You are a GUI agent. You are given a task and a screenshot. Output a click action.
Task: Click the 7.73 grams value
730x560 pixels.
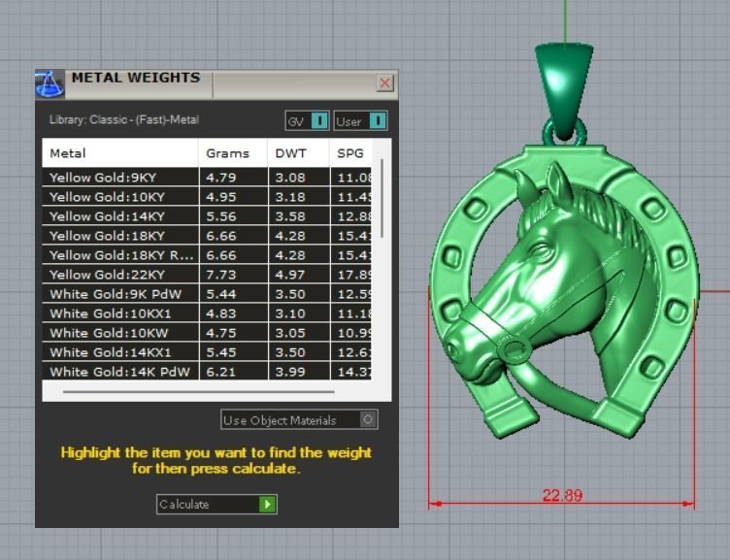pos(221,275)
